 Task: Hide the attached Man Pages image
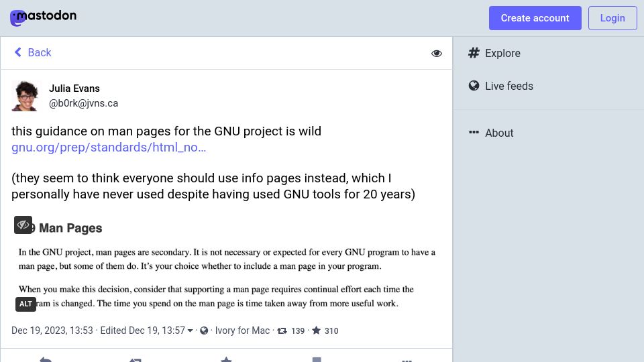pos(23,225)
